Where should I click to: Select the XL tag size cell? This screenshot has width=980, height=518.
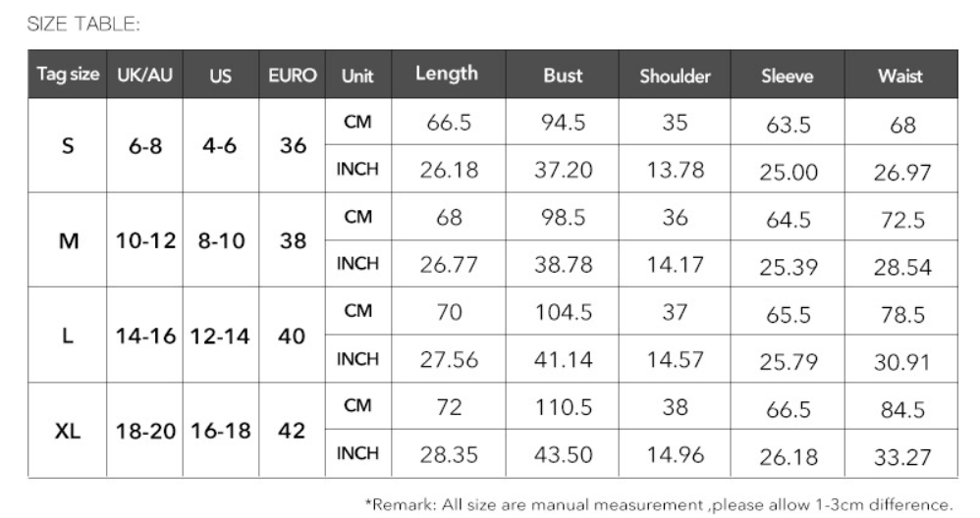68,431
